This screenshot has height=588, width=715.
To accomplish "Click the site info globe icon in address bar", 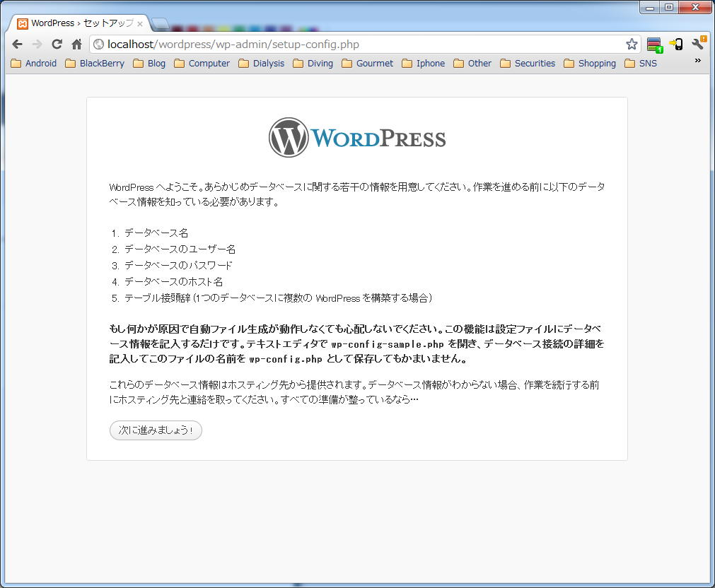I will click(x=98, y=45).
